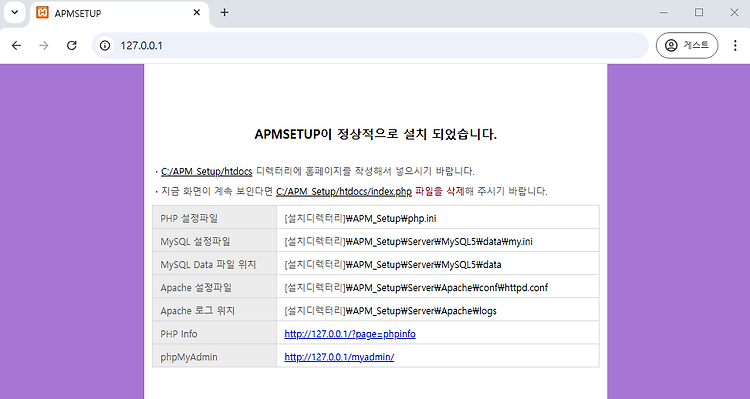The width and height of the screenshot is (750, 399).
Task: Reload the current page
Action: point(72,45)
